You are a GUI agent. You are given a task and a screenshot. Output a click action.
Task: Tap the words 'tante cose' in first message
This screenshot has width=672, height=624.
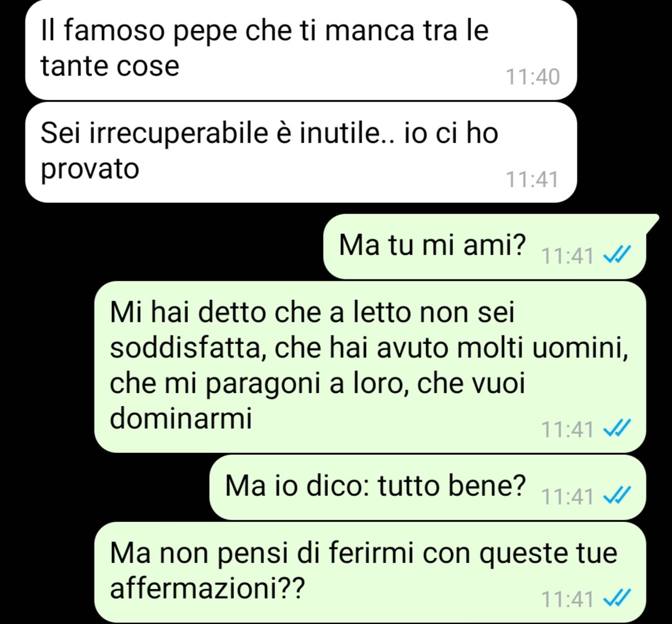pyautogui.click(x=110, y=66)
